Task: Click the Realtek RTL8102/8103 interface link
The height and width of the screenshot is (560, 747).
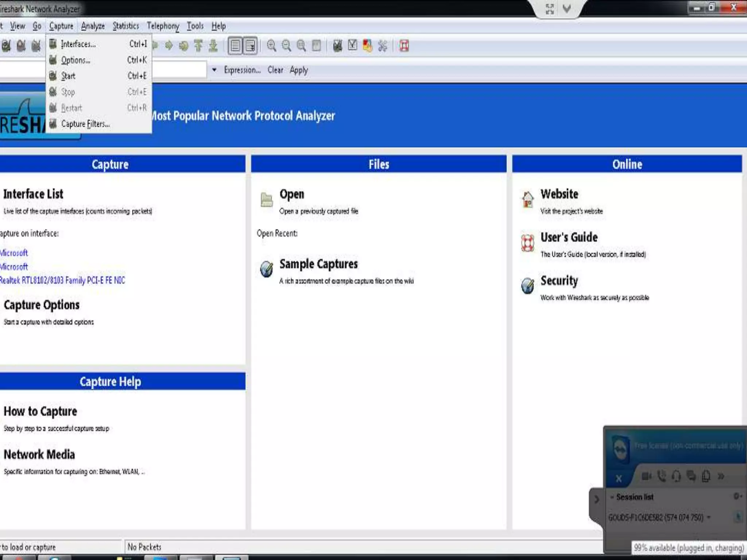Action: coord(62,280)
